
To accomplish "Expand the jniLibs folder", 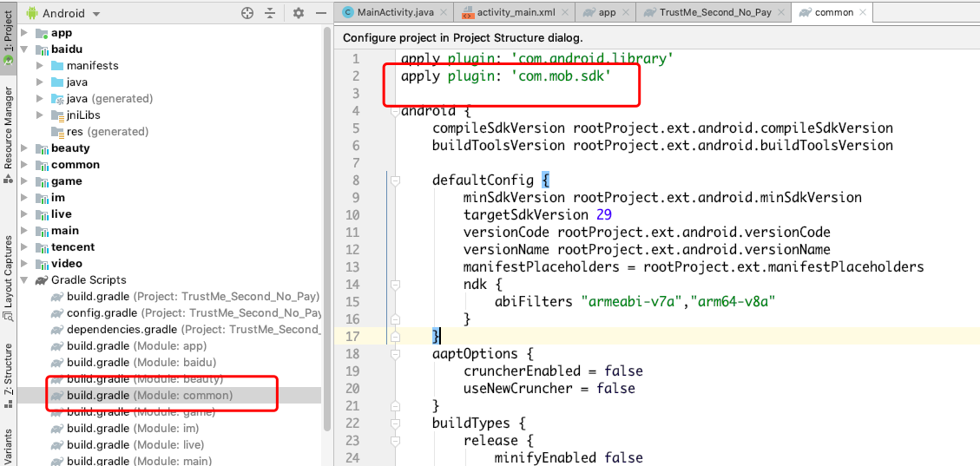I will [x=40, y=115].
